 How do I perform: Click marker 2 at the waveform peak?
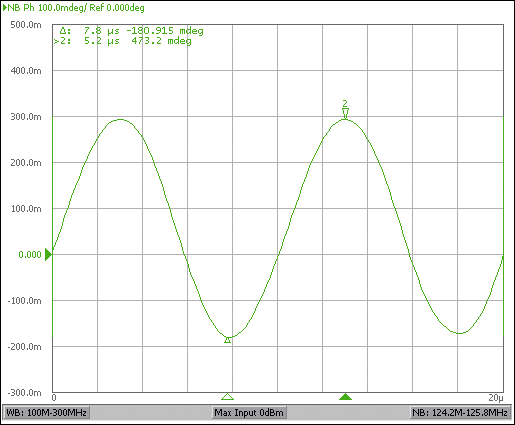[345, 110]
